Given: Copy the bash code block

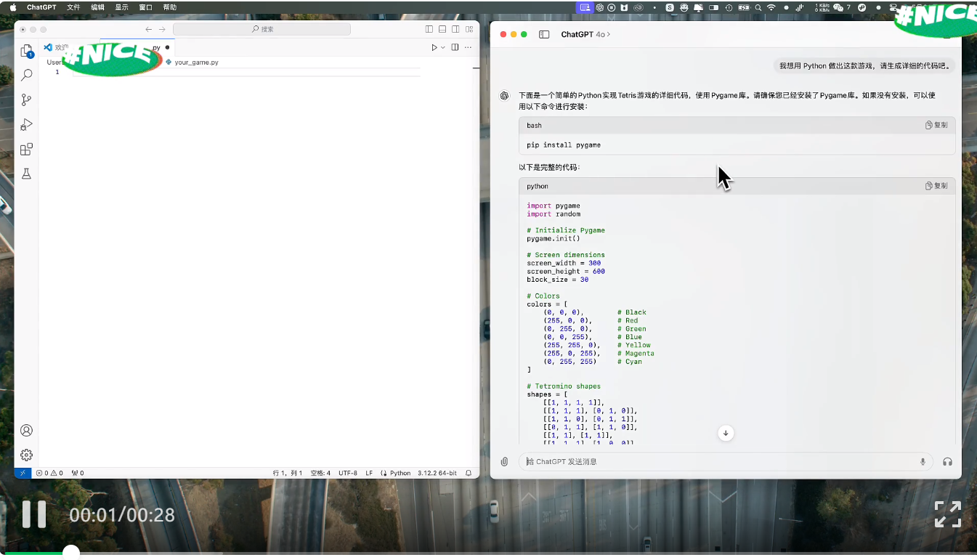Looking at the screenshot, I should [x=936, y=125].
